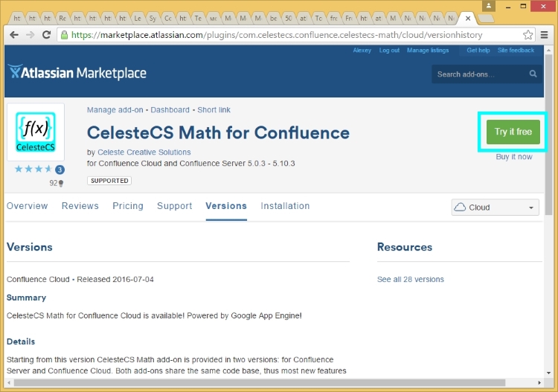Click the review count badge 3

pyautogui.click(x=60, y=170)
